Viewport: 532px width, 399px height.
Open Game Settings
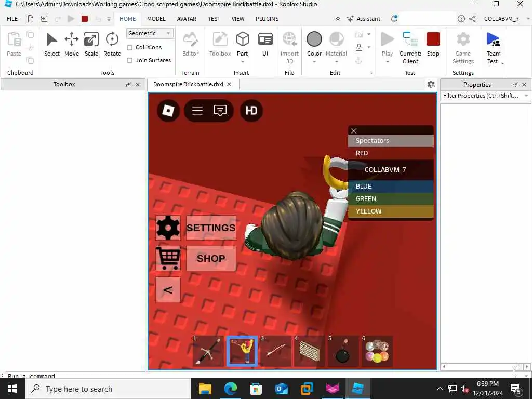[x=463, y=47]
